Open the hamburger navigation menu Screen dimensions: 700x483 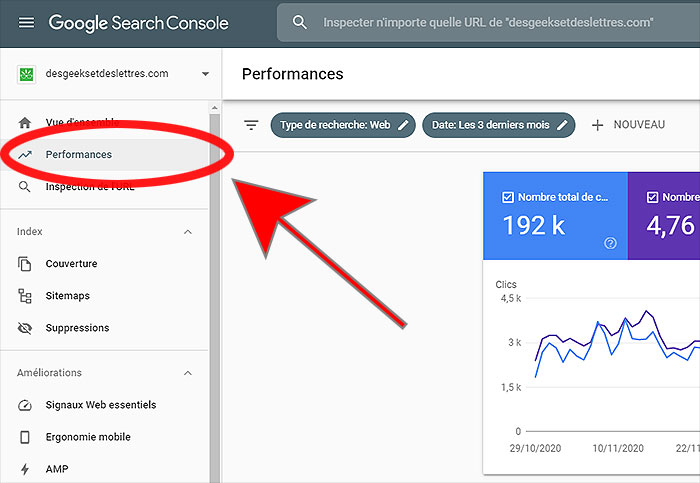[x=26, y=22]
